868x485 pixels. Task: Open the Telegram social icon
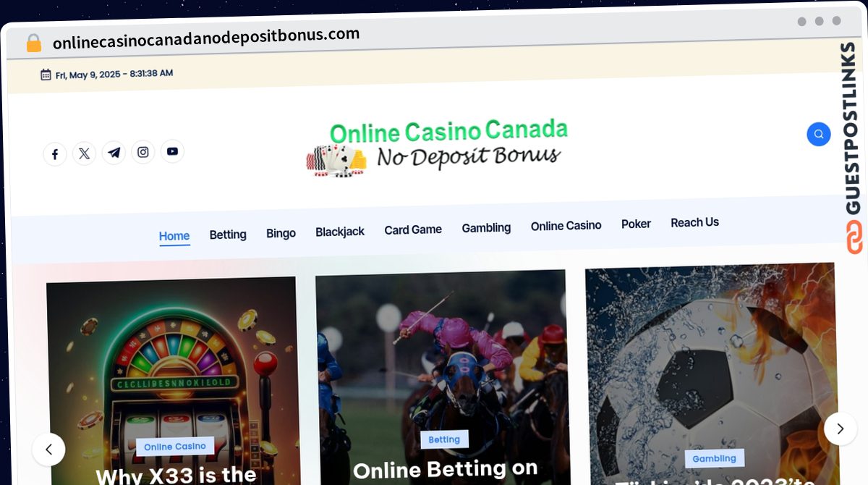[x=114, y=153]
